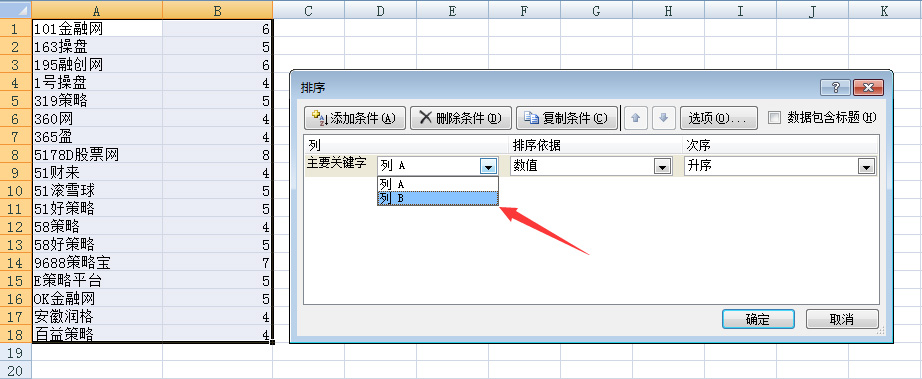922x379 pixels.
Task: Click cell containing 58好策略
Action: (97, 244)
